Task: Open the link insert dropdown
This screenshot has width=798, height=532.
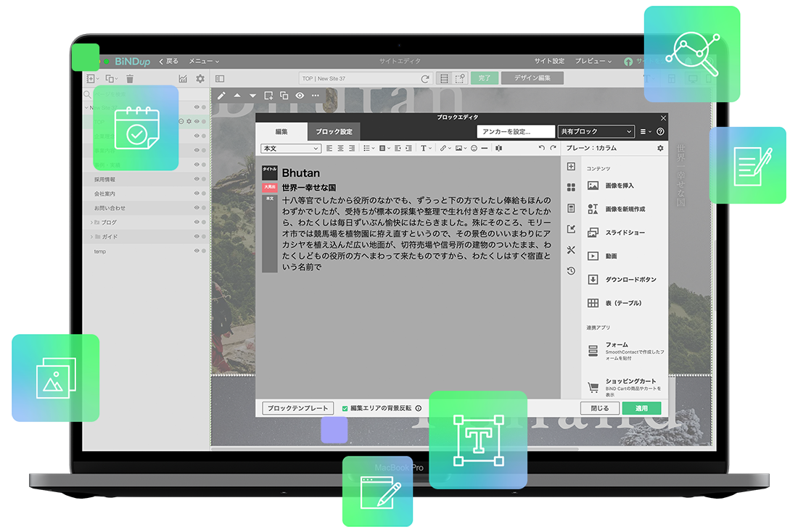Action: pyautogui.click(x=445, y=148)
